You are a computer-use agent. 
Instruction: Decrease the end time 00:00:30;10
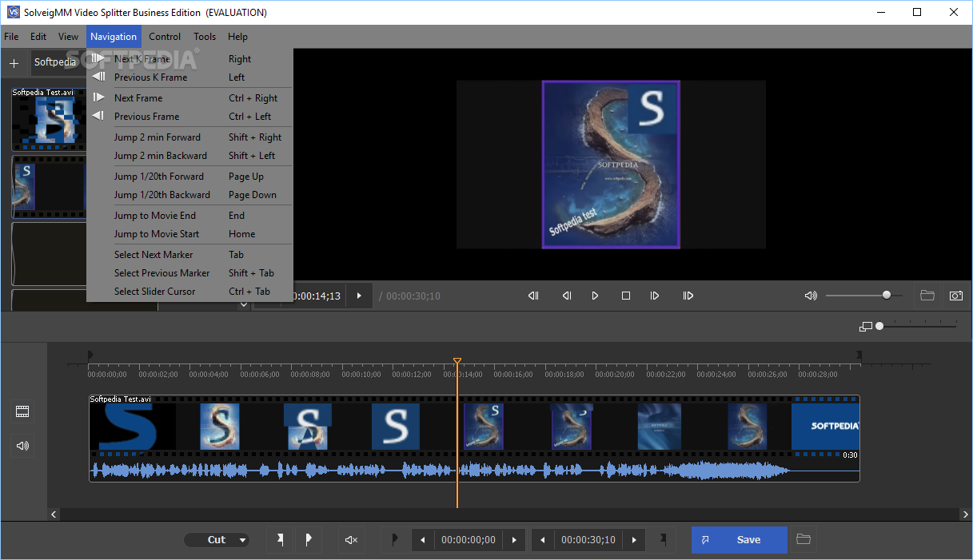(543, 540)
